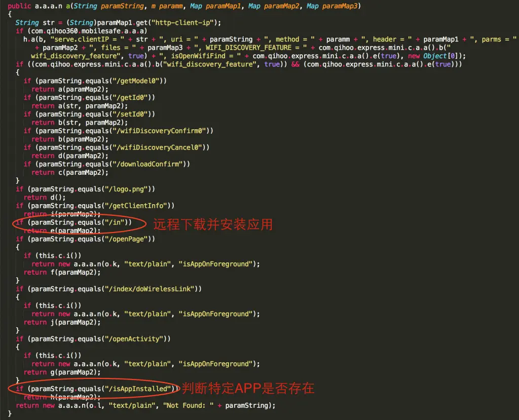The image size is (519, 420).
Task: Click the "isAppOnForeground" string under /openPage
Action: [x=217, y=263]
